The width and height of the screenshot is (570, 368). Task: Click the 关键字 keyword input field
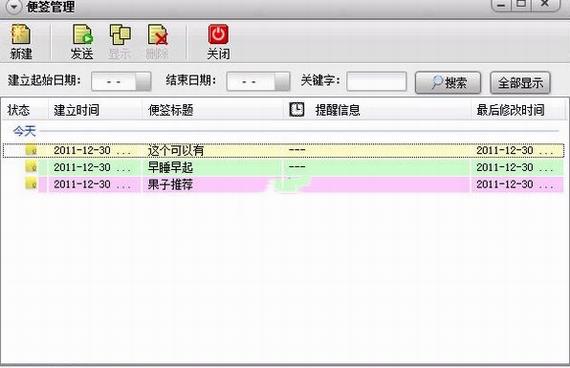tap(376, 81)
